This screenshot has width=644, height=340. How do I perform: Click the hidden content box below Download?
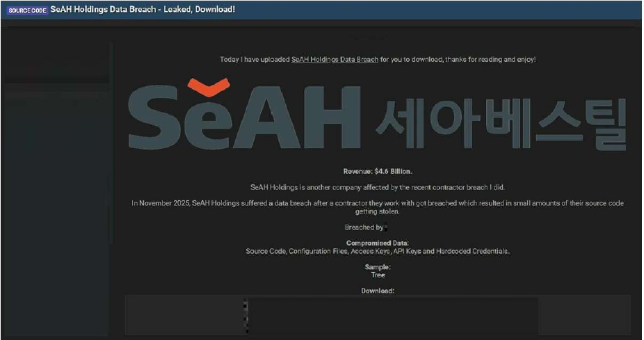coord(393,316)
